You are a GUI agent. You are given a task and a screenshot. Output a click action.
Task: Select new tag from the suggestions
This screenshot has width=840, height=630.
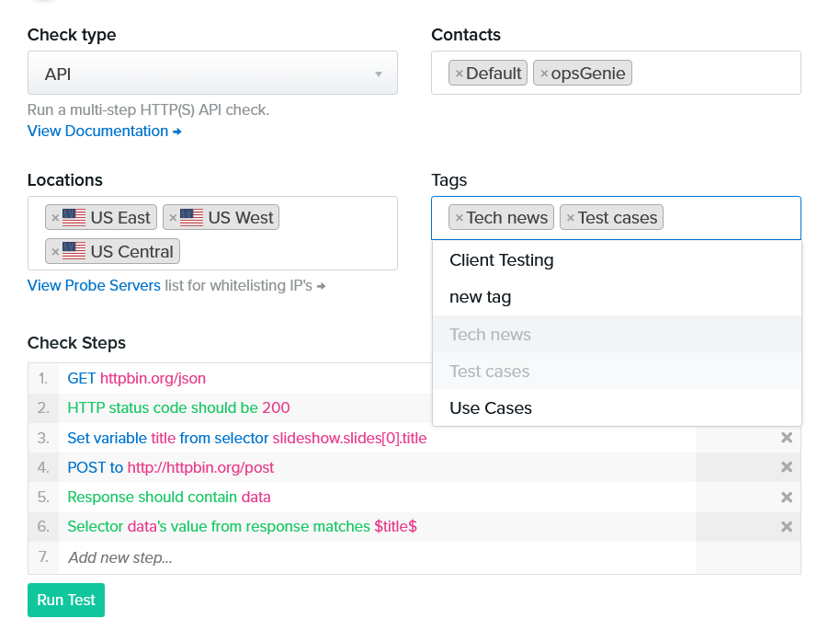click(479, 296)
